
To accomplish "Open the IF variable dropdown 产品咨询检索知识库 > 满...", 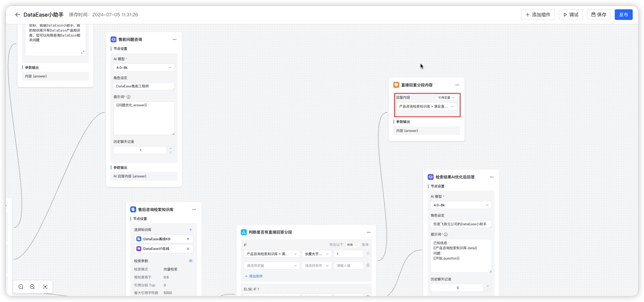I will (x=272, y=254).
